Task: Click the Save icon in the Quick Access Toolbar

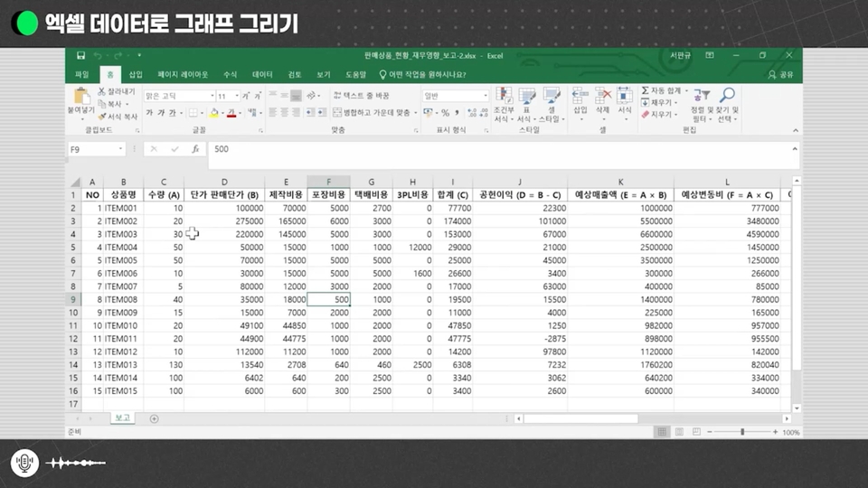Action: (80, 55)
